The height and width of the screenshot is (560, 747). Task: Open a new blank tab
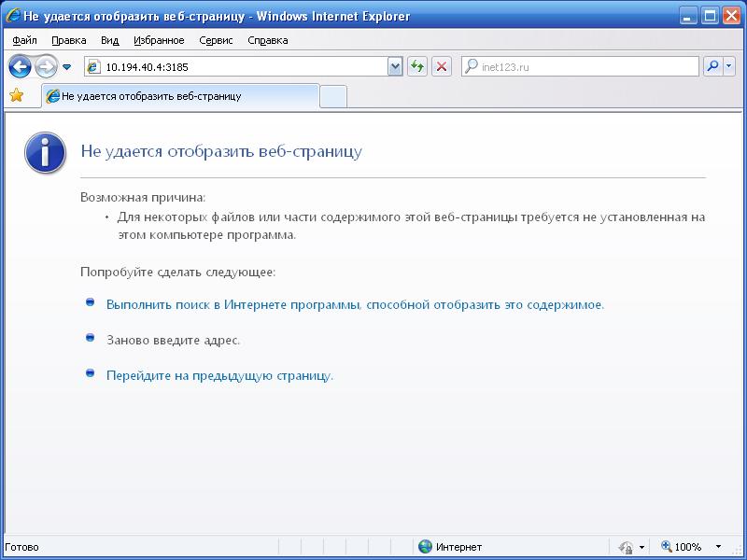333,96
